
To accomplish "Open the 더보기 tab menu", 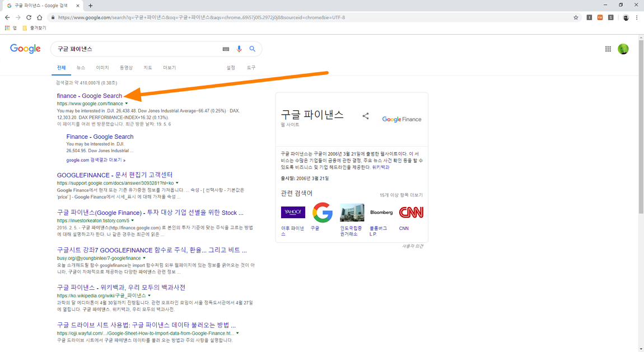I will pos(169,68).
